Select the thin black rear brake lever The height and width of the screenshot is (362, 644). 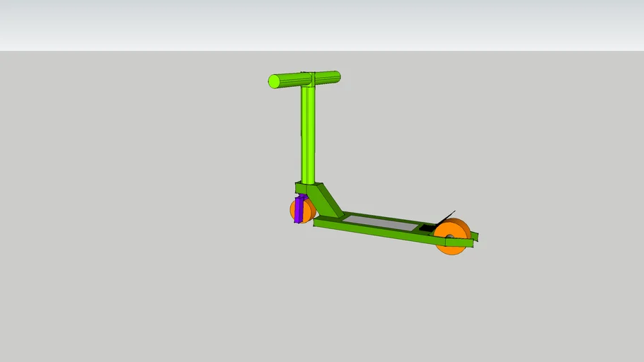(x=446, y=216)
